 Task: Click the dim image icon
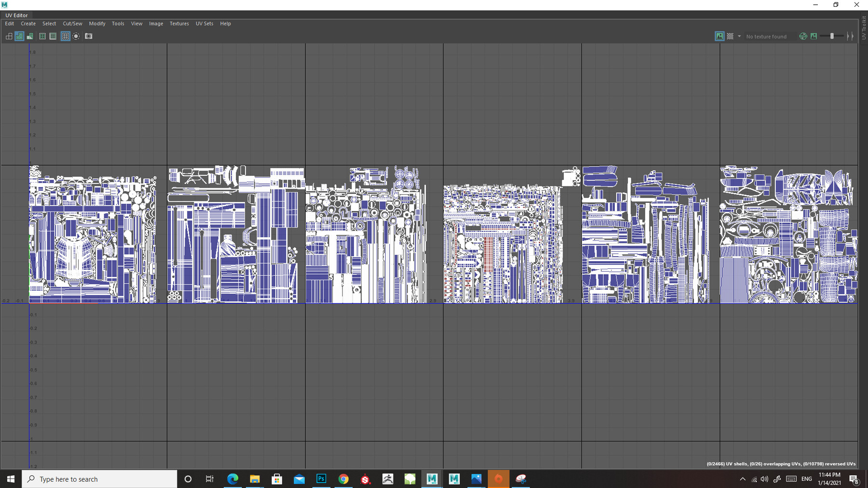[814, 36]
